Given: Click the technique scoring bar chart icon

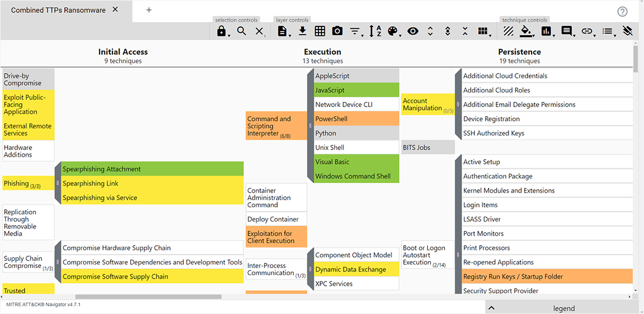Looking at the screenshot, I should pyautogui.click(x=546, y=31).
